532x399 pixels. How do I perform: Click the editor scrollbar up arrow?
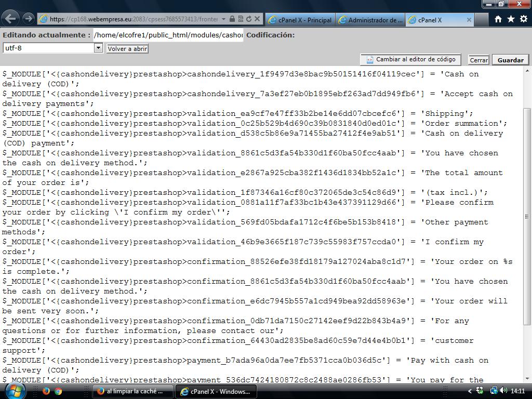tap(527, 71)
